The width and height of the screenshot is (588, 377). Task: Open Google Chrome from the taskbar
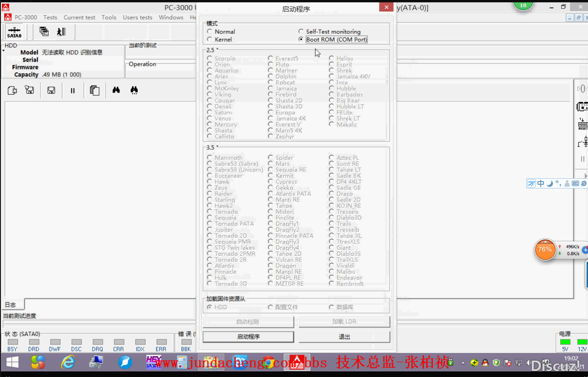[x=268, y=362]
